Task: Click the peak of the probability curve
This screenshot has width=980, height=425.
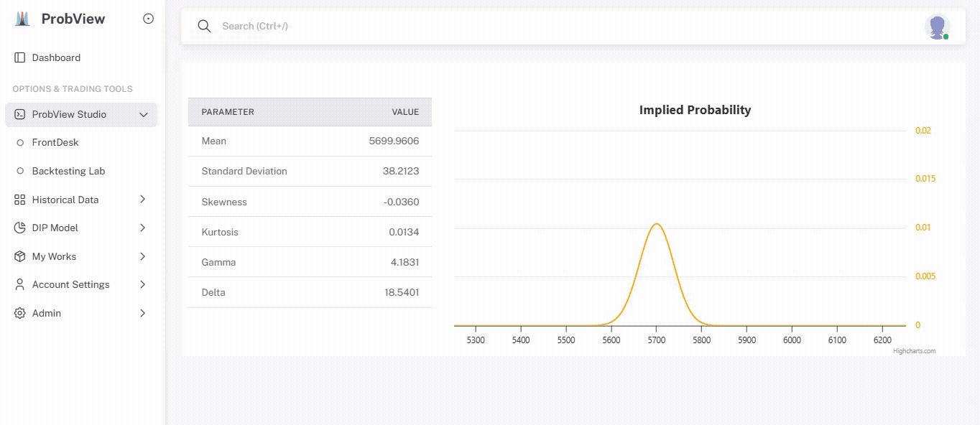Action: (656, 223)
